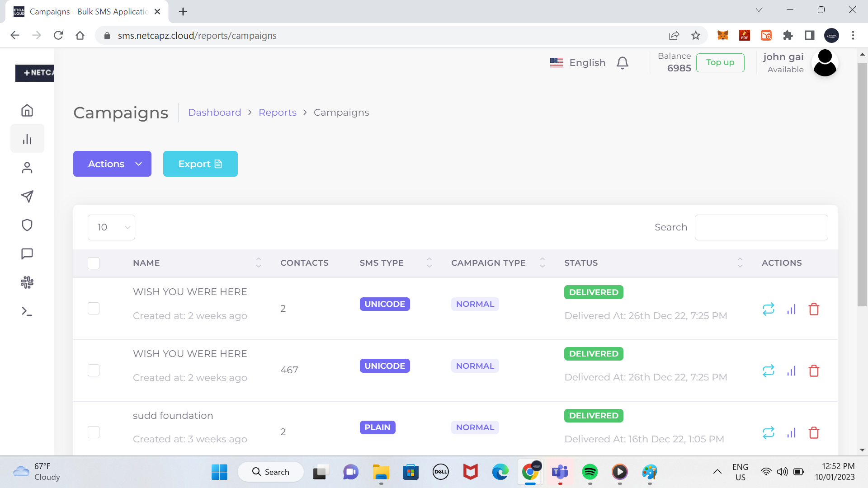
Task: Retry the sudd foundation campaign
Action: pyautogui.click(x=769, y=432)
